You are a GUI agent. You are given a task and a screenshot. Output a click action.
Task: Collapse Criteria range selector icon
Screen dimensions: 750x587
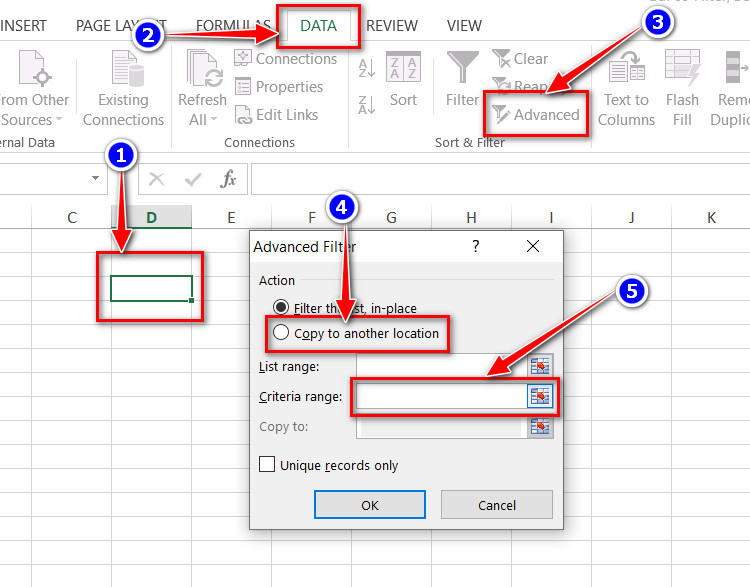point(540,396)
